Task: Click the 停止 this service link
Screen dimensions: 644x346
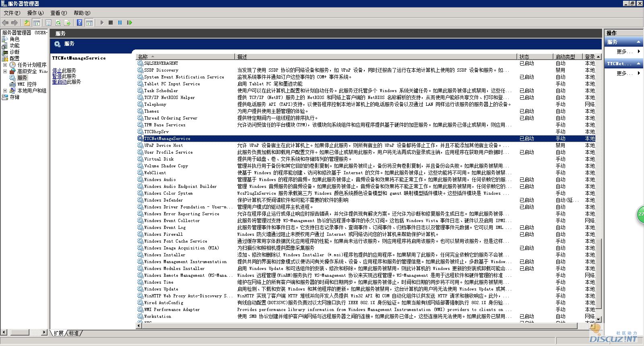Action: tap(57, 70)
